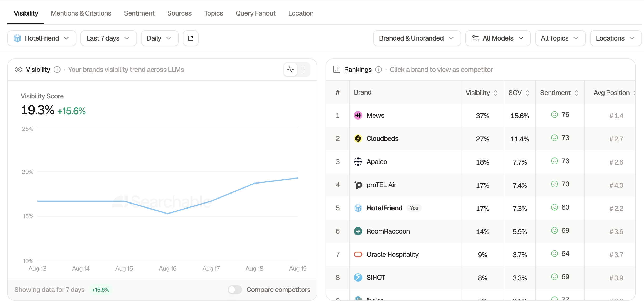Click the HotelFriend logo in rankings table
The height and width of the screenshot is (307, 644).
pyautogui.click(x=358, y=208)
